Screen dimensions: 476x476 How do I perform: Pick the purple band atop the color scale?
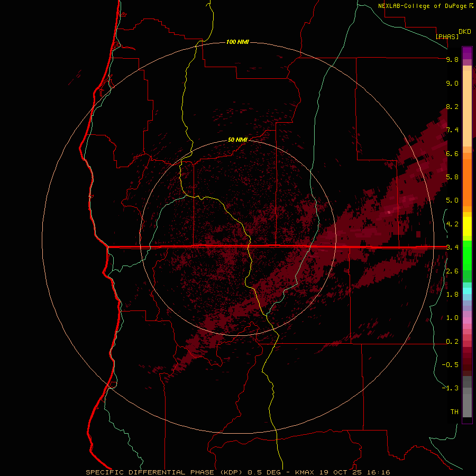(x=467, y=53)
